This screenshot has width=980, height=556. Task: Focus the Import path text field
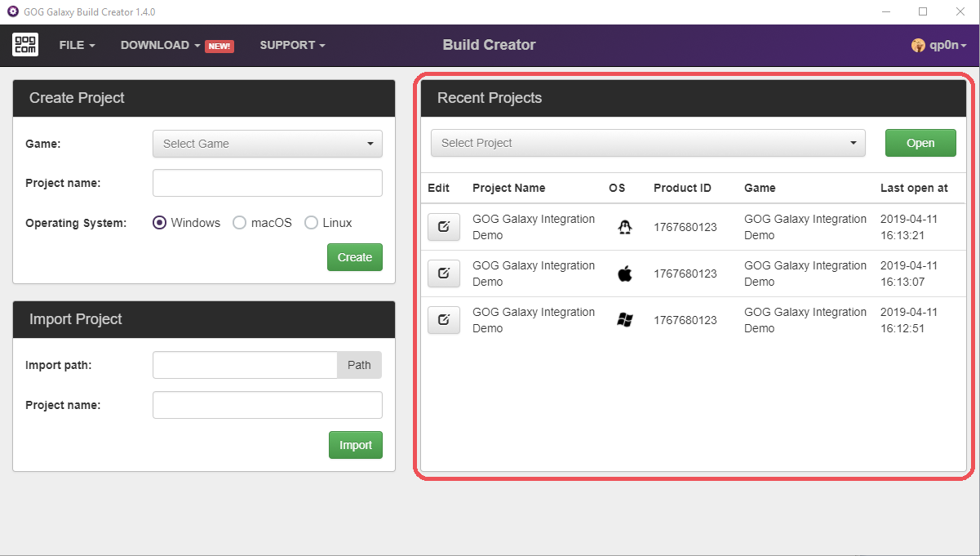tap(245, 365)
